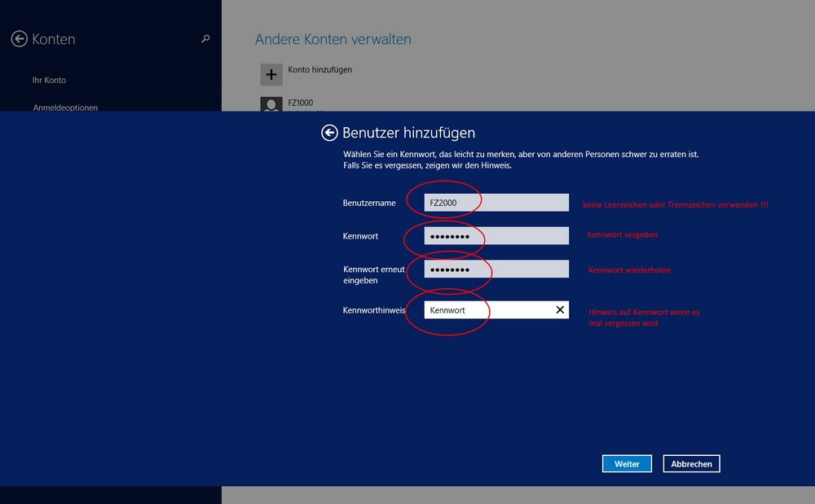Go back using the Konten arrow icon
The width and height of the screenshot is (815, 504).
pyautogui.click(x=20, y=39)
